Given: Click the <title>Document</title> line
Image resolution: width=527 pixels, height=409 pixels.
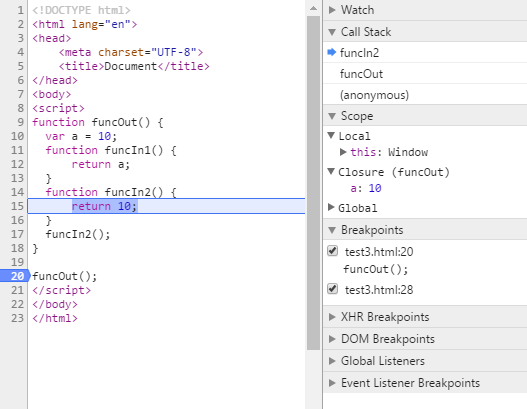Looking at the screenshot, I should [x=134, y=66].
